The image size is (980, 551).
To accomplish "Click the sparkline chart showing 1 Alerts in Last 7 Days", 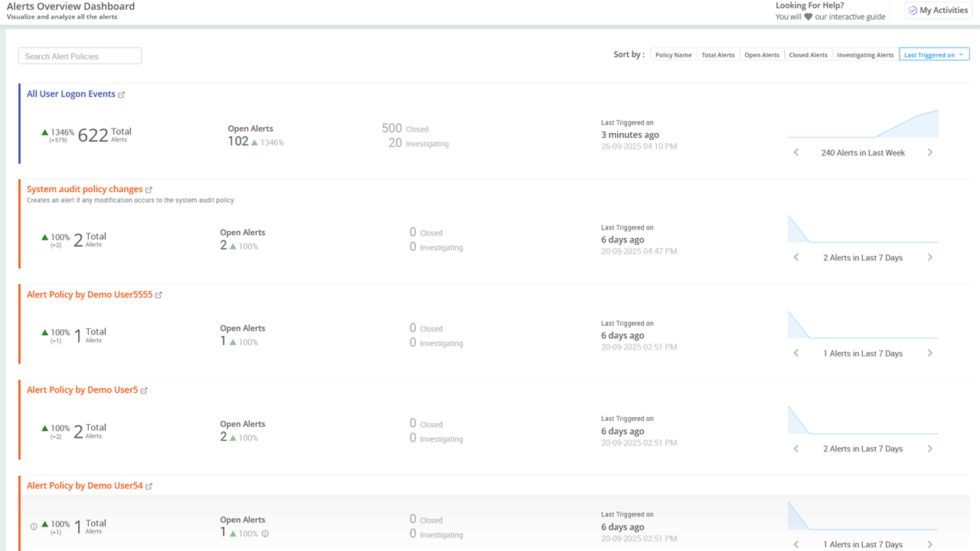I will (x=863, y=325).
